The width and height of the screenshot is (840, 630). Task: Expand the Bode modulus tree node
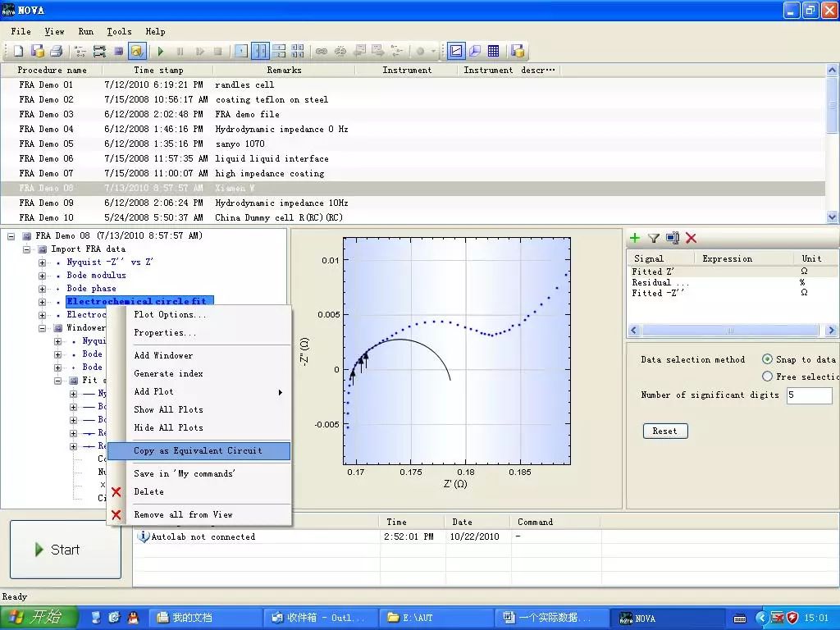click(x=43, y=276)
